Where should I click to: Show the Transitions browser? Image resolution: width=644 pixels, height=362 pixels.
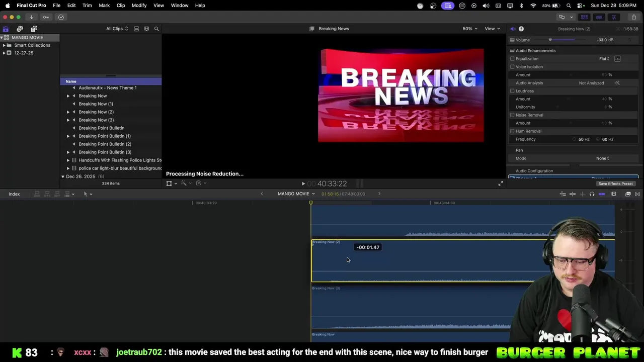click(637, 194)
